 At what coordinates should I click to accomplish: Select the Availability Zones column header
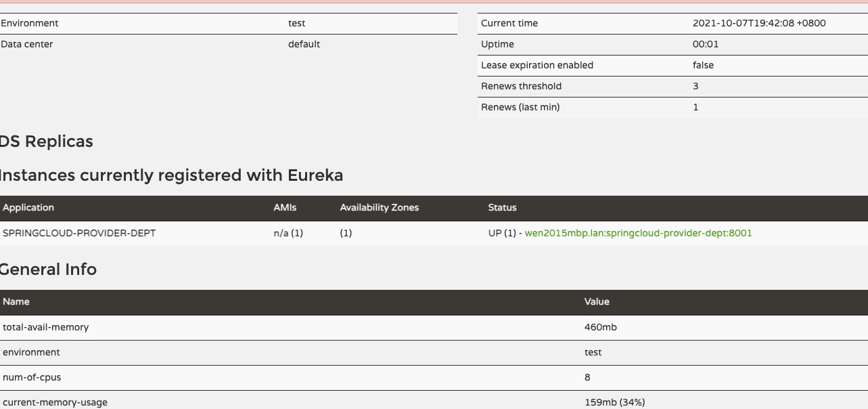pos(379,208)
